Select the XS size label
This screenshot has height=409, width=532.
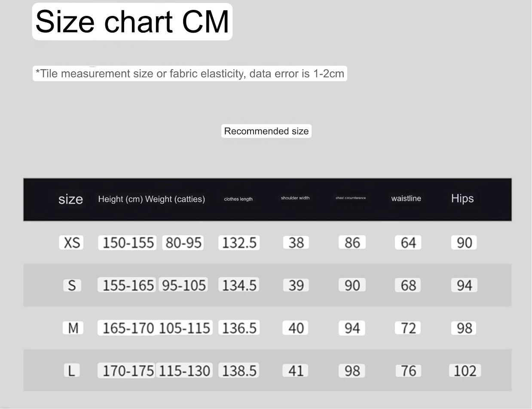click(x=71, y=243)
